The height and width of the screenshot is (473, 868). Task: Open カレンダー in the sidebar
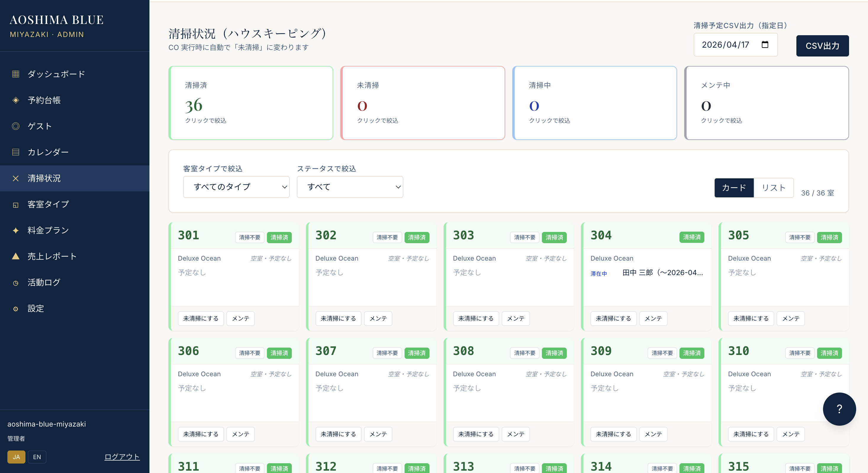(x=75, y=152)
